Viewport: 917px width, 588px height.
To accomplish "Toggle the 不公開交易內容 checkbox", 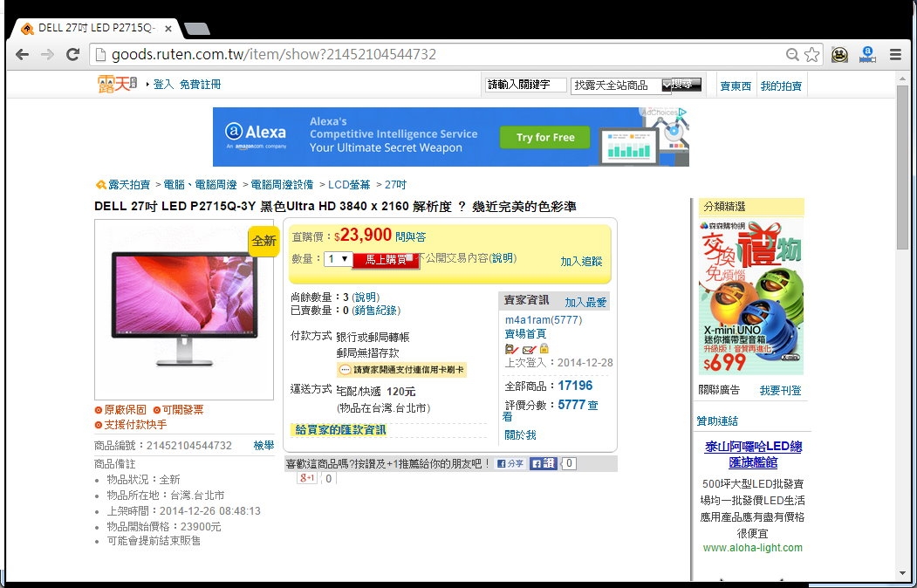I will tap(410, 257).
